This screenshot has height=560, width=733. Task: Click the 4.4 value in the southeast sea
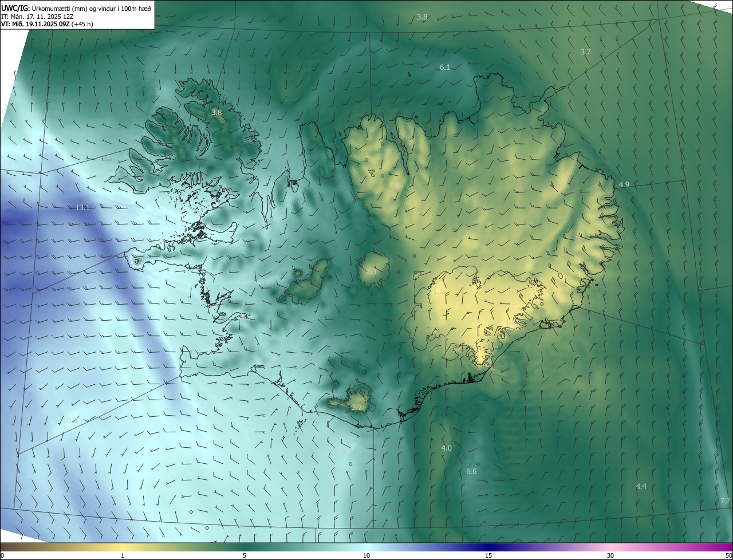pos(641,487)
